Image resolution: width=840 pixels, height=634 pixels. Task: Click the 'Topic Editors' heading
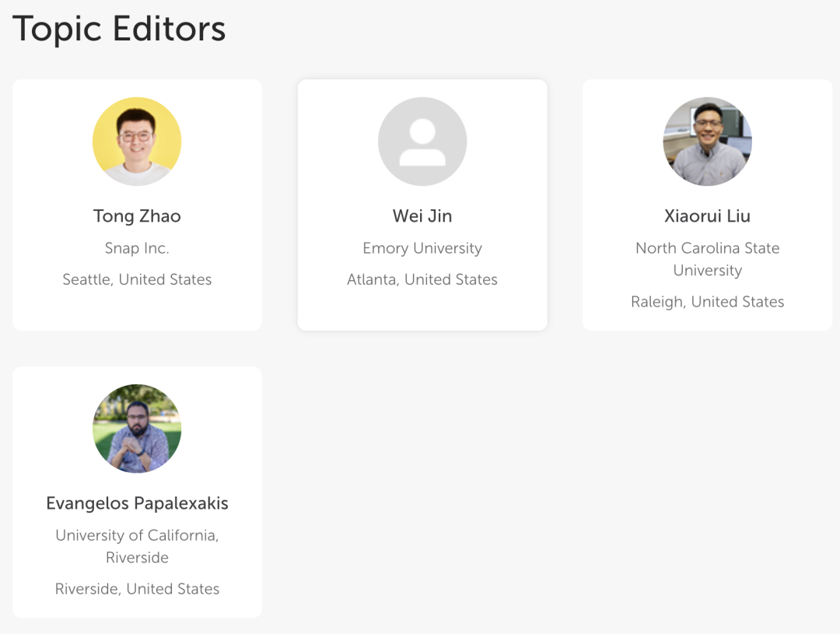(x=119, y=29)
